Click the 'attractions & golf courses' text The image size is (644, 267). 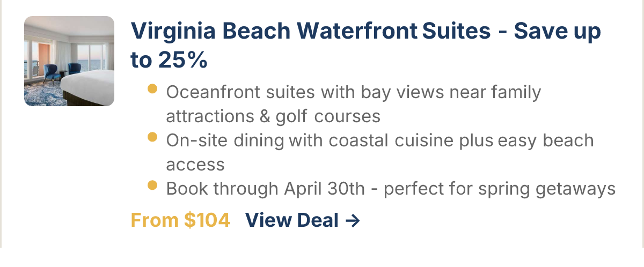pyautogui.click(x=273, y=116)
